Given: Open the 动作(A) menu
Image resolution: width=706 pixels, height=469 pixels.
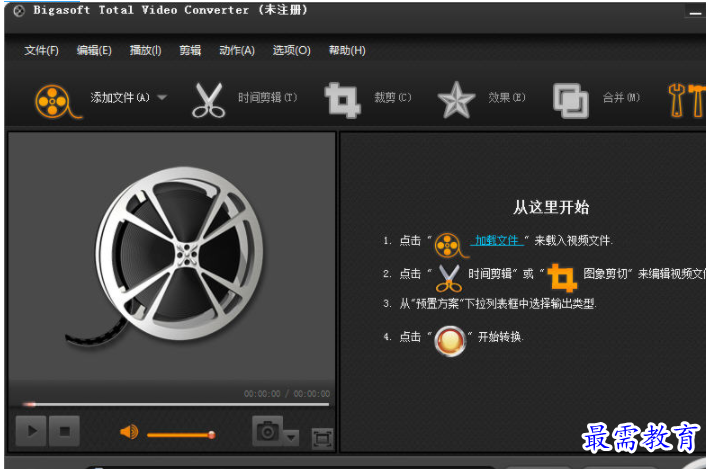Looking at the screenshot, I should click(237, 50).
